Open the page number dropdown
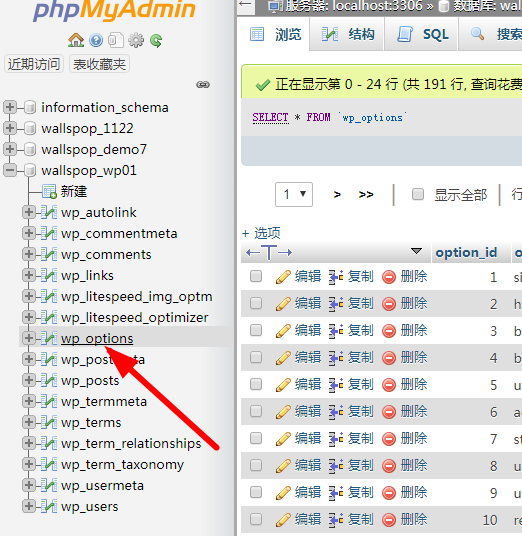 (x=294, y=195)
